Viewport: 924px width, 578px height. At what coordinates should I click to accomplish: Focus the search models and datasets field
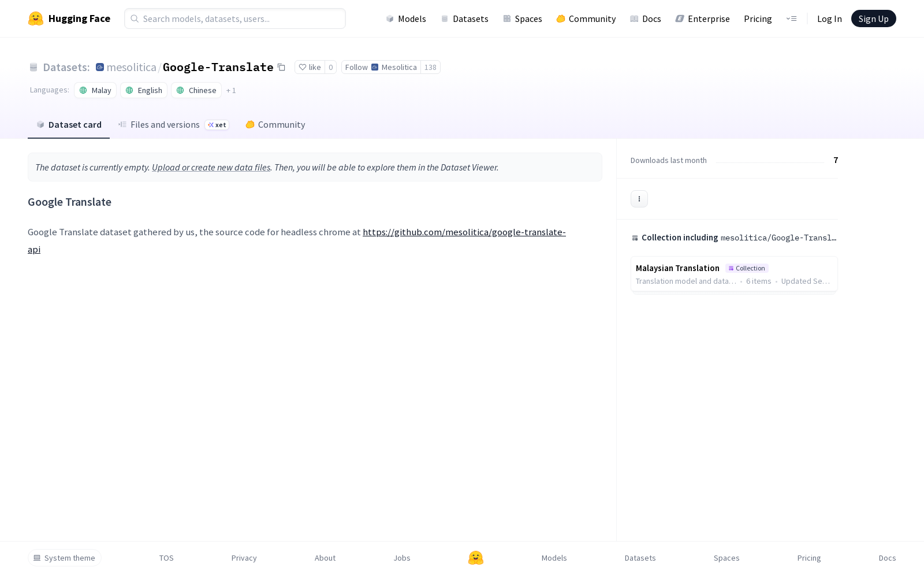click(235, 18)
